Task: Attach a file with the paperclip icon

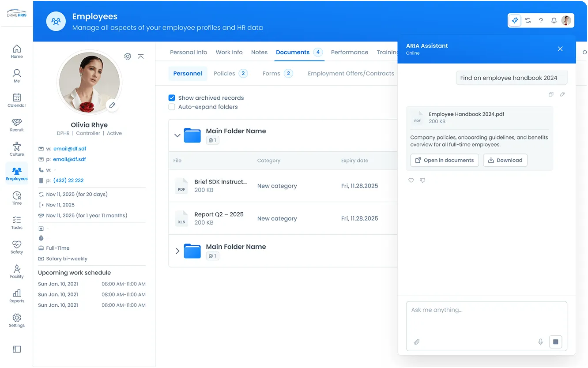Action: tap(417, 342)
